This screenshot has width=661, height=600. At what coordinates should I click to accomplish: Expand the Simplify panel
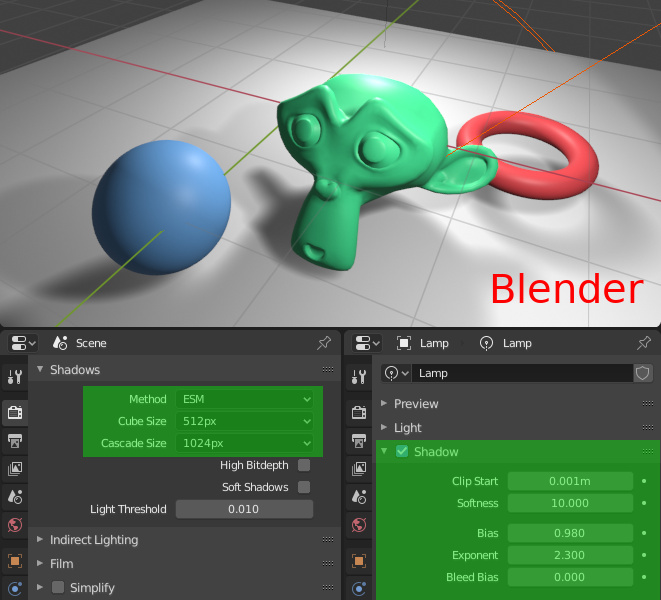pos(40,587)
